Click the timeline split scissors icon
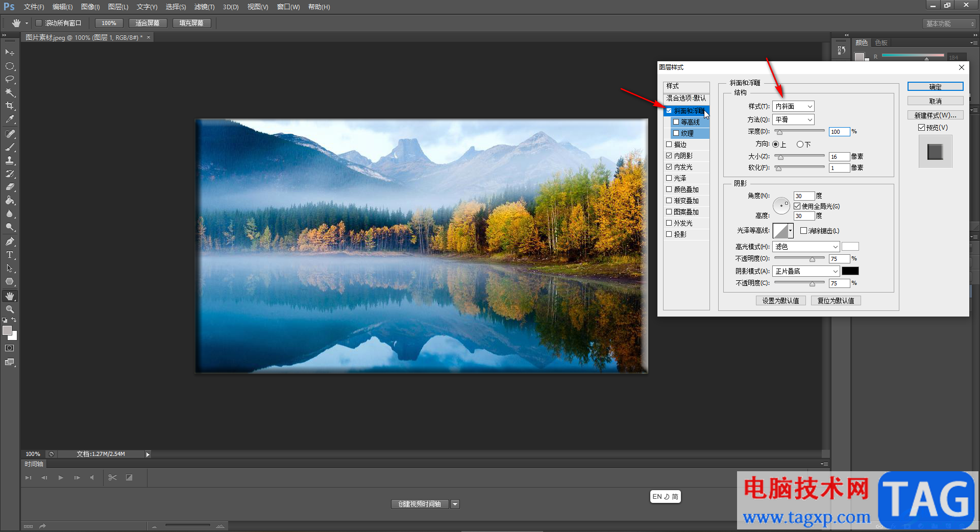This screenshot has width=980, height=532. [113, 477]
